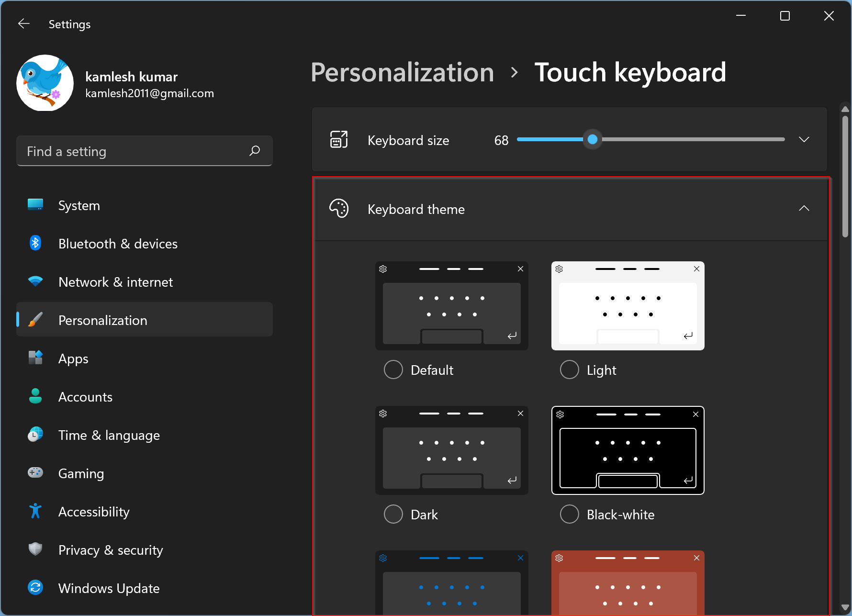Go to Personalization breadcrumb link
The image size is (852, 616).
pyautogui.click(x=402, y=73)
